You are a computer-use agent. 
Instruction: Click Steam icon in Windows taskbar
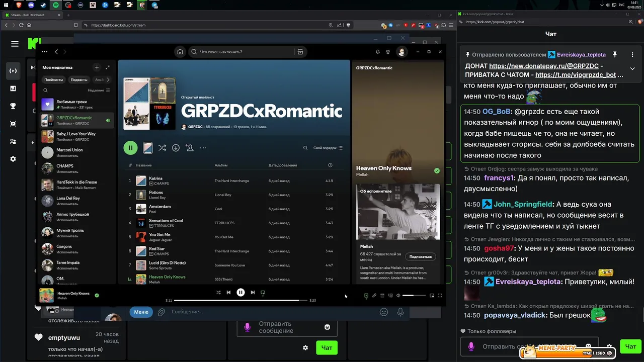coord(43,5)
